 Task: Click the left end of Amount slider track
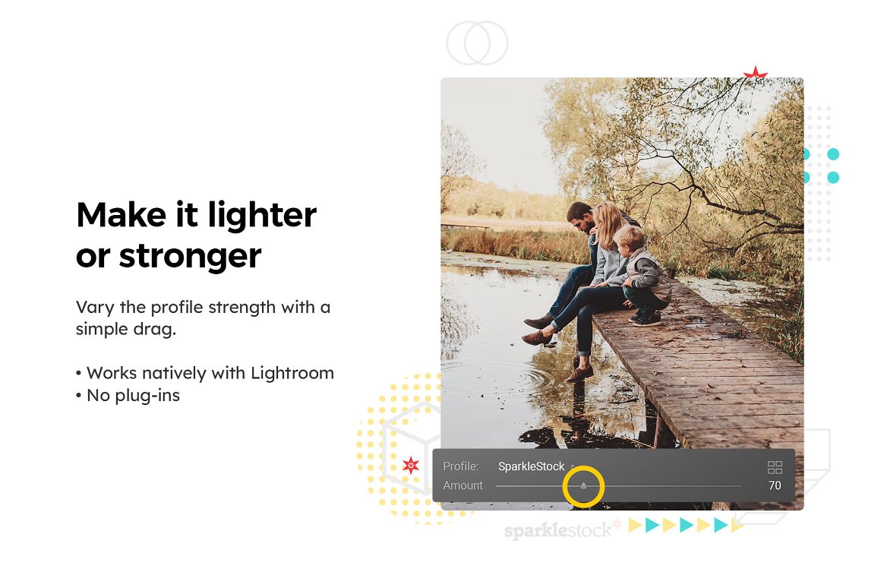coord(498,485)
